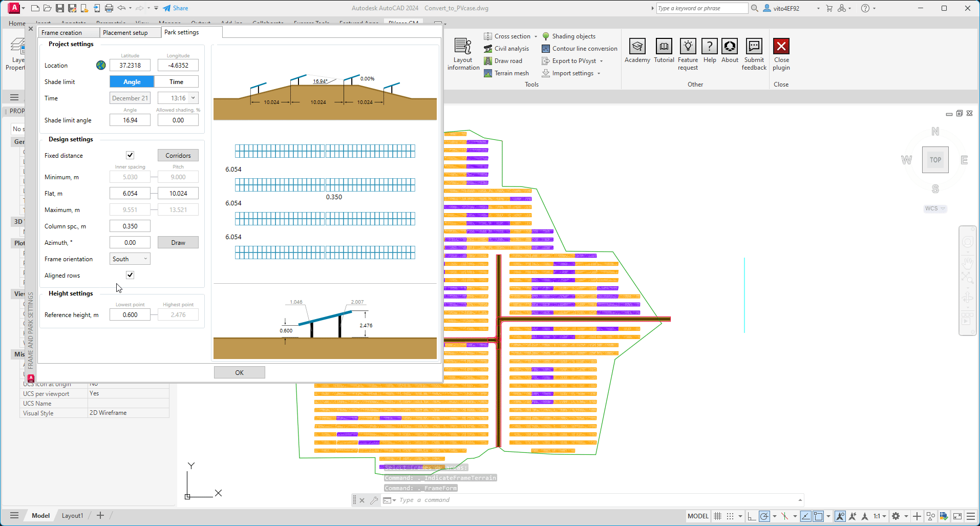Screen dimensions: 980x526
Task: Open Frame orientation South dropdown
Action: coord(130,259)
